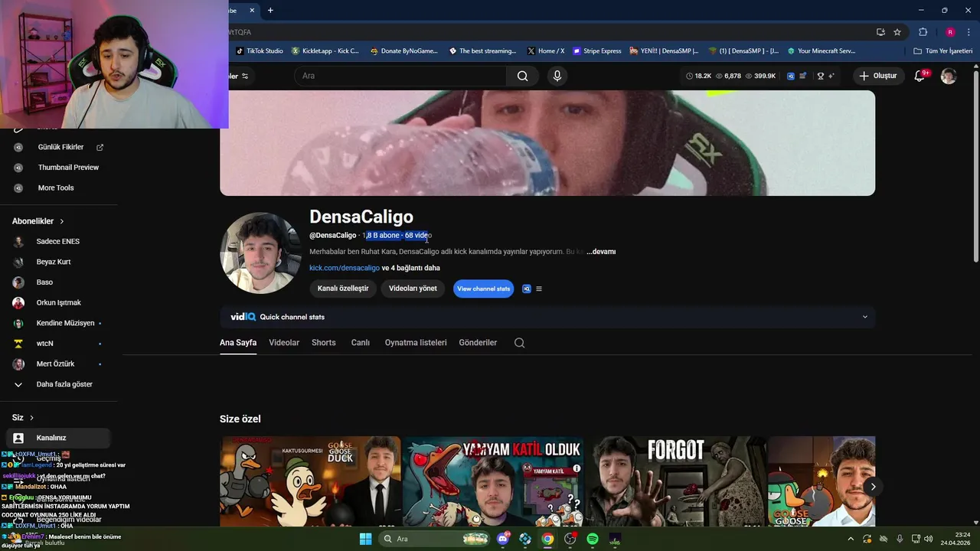Open the Goose Goose Duck video thumbnail
980x551 pixels.
point(310,481)
